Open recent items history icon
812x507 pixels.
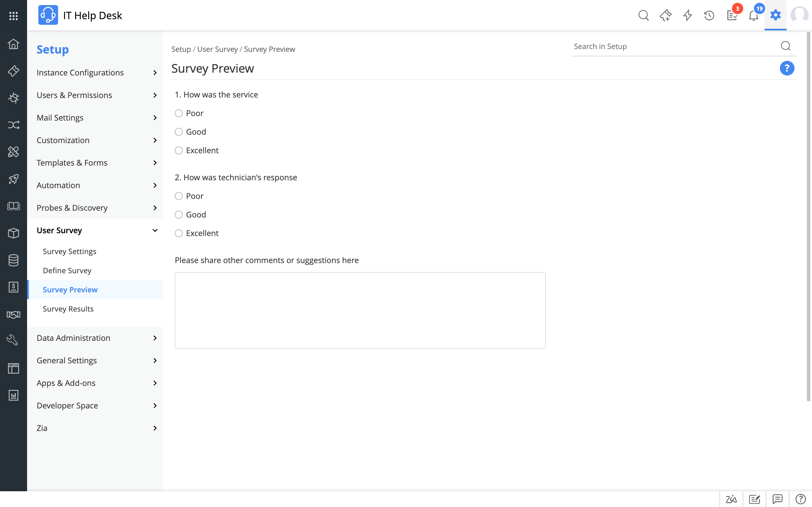point(709,15)
